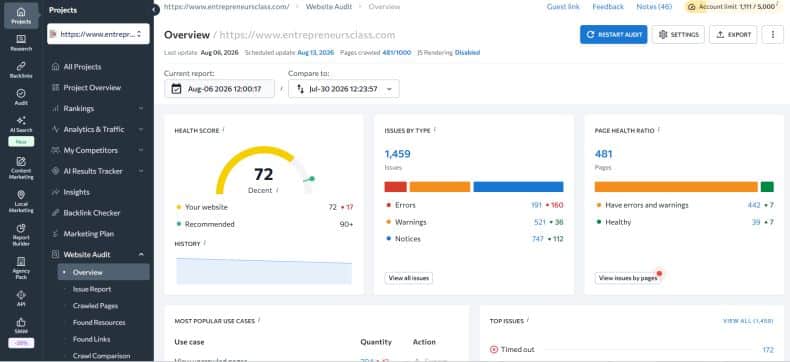Click the Timed out error icon
This screenshot has height=362, width=790.
pos(494,349)
